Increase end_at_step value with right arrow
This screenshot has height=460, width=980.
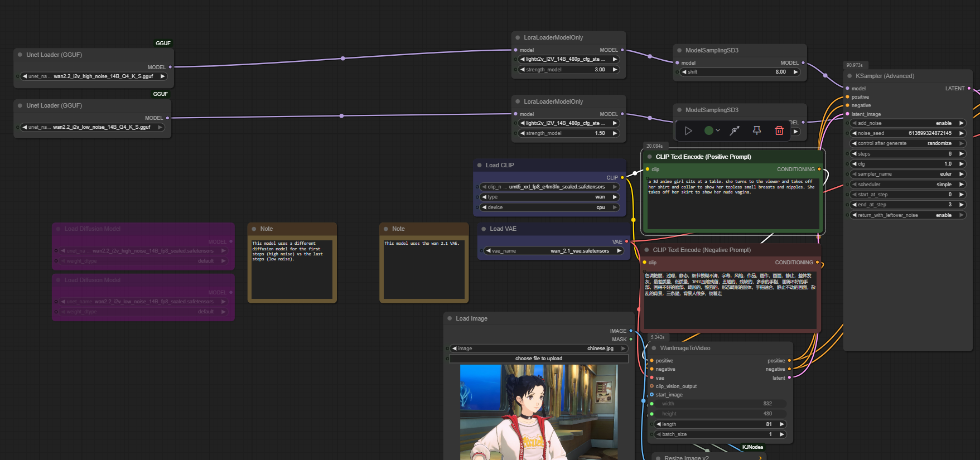point(961,205)
